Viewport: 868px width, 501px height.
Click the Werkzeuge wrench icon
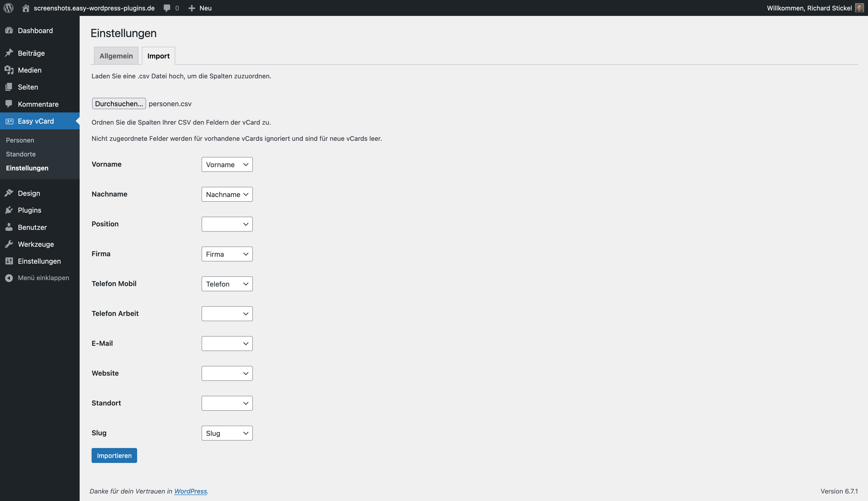[x=9, y=244]
